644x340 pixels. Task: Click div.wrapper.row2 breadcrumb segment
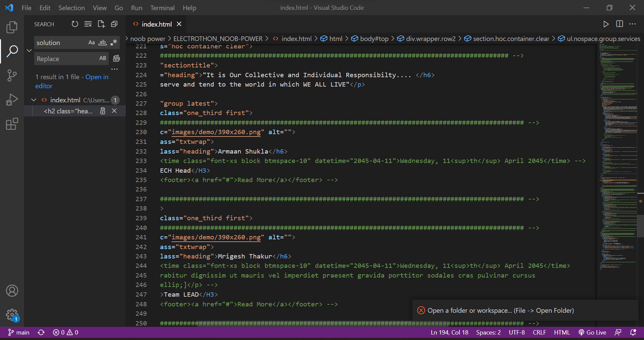click(426, 39)
